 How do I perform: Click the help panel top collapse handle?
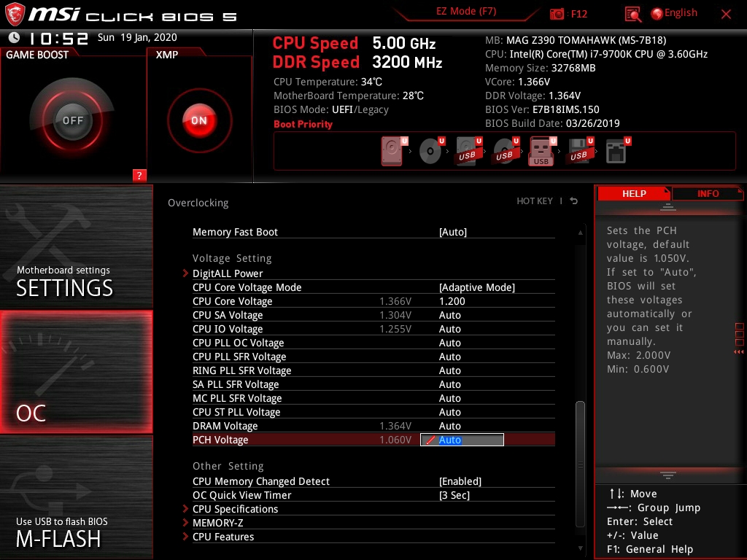(668, 206)
